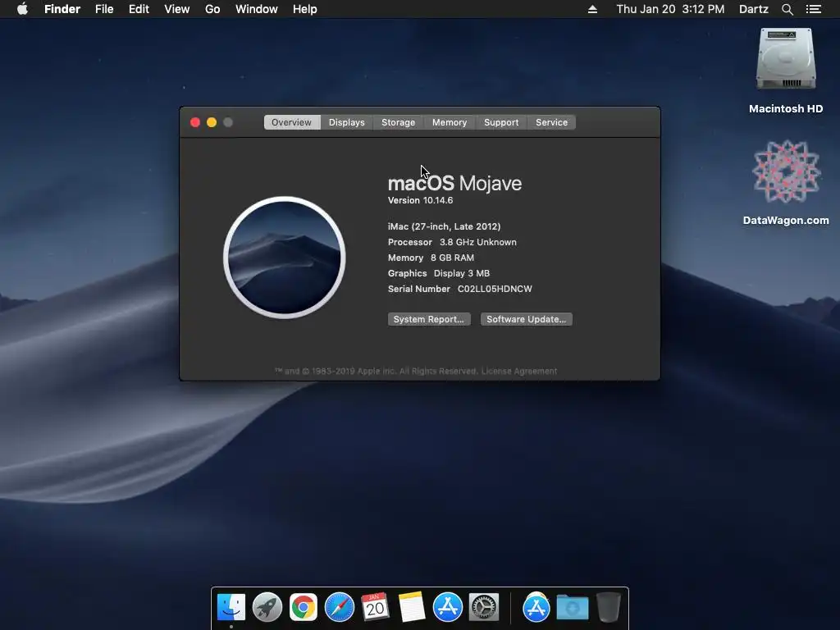Switch to the Memory tab
The image size is (840, 630).
pyautogui.click(x=450, y=122)
